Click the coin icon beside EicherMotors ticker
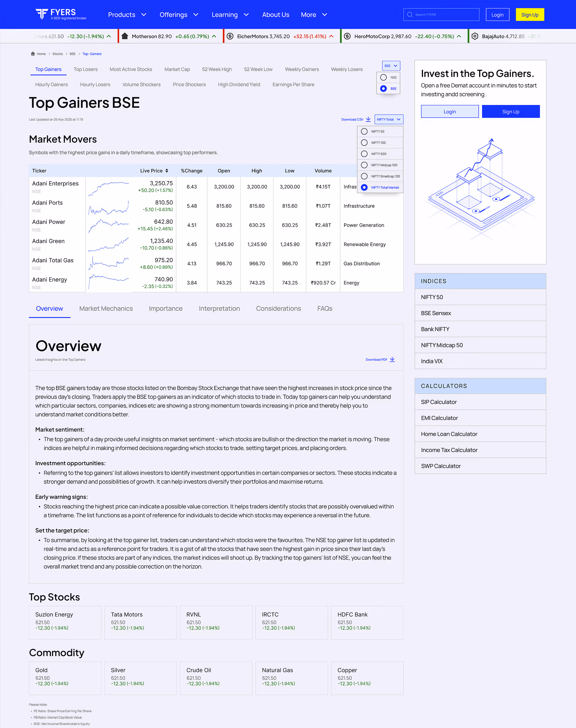Screen dimensions: 576x728 [230, 36]
